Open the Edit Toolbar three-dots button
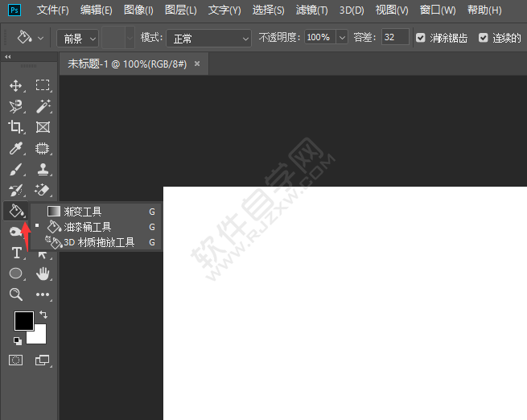 pyautogui.click(x=43, y=294)
